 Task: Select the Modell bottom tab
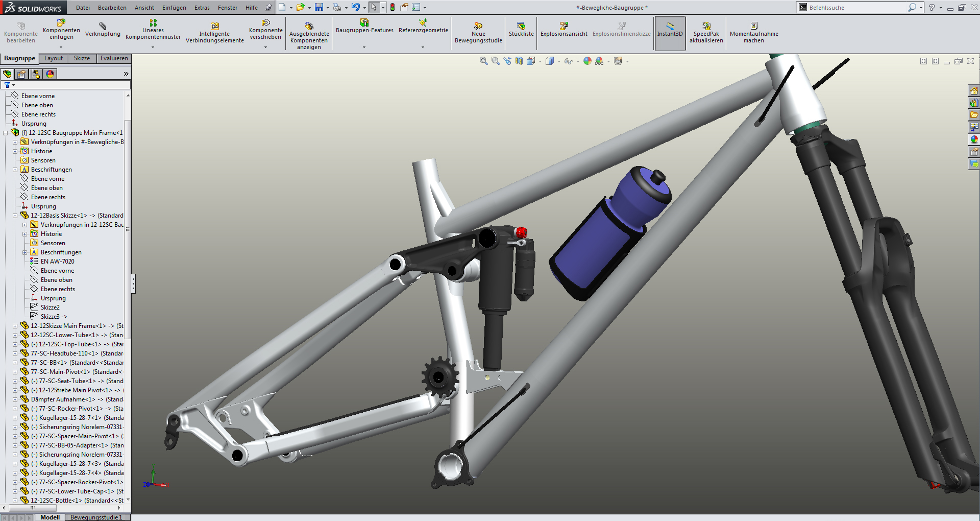tap(50, 517)
